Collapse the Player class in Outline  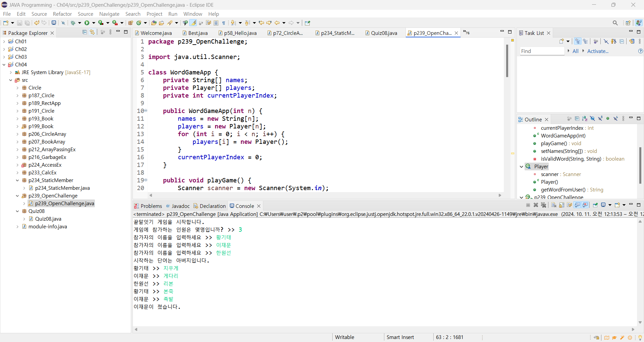point(521,167)
